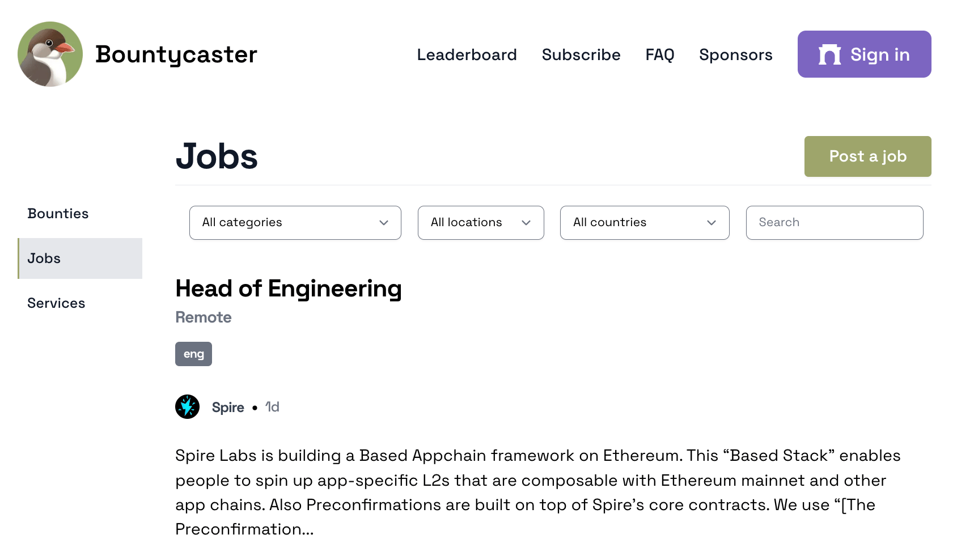957x560 pixels.
Task: Open the Leaderboard page
Action: [x=467, y=55]
